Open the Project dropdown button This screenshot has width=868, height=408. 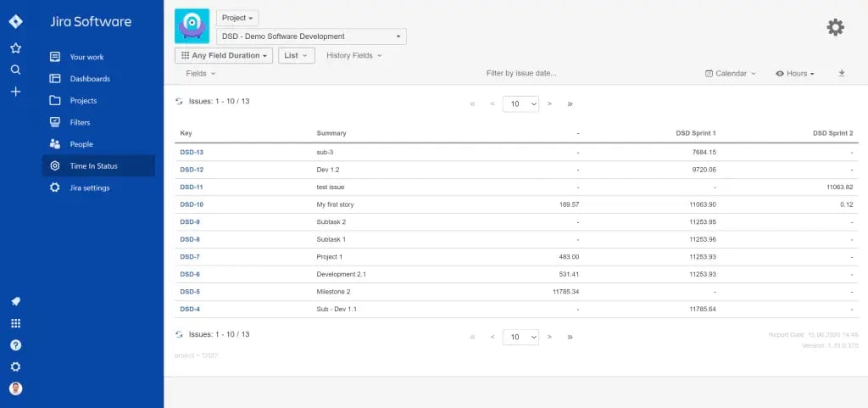tap(237, 18)
